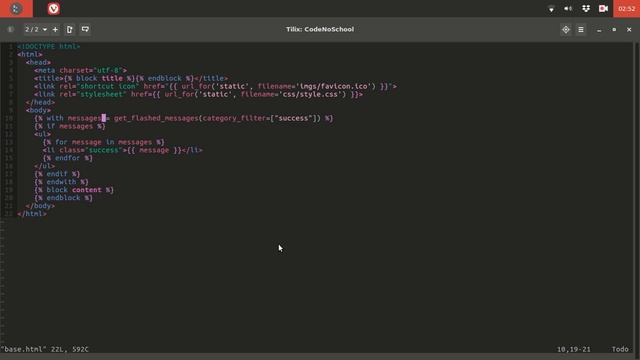Click the 'li class="success"' line
Image resolution: width=640 pixels, height=360 pixels.
tap(122, 150)
